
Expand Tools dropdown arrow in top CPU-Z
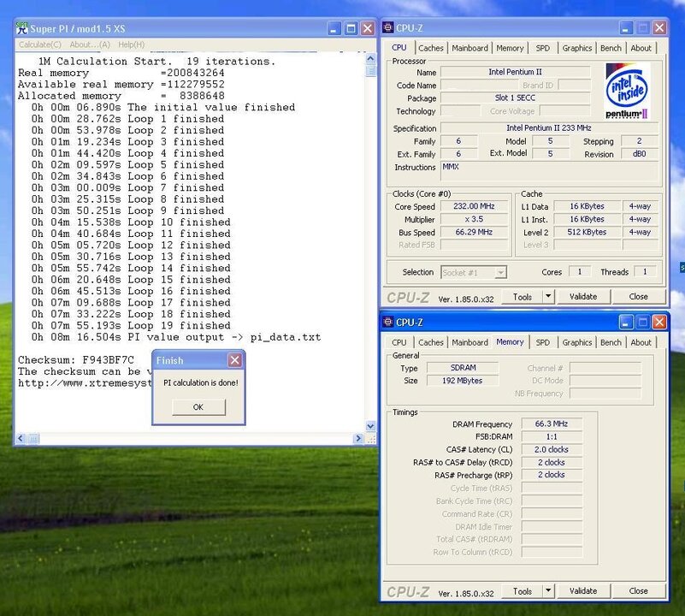click(x=548, y=297)
